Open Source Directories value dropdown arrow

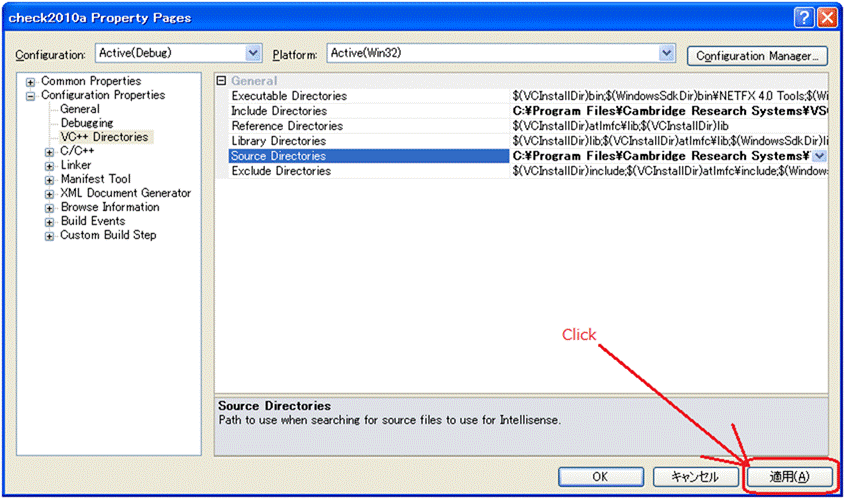(x=819, y=156)
